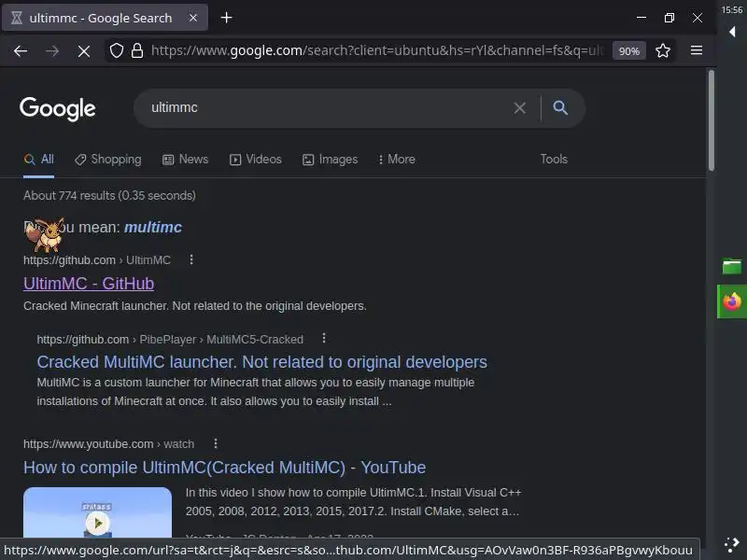Open a new tab with plus button
The width and height of the screenshot is (747, 560).
[x=227, y=18]
